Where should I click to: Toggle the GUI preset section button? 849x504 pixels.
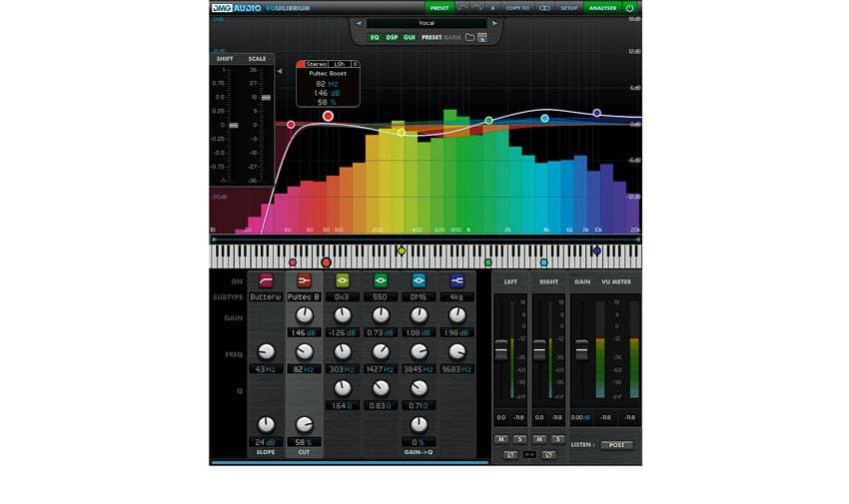coord(410,37)
